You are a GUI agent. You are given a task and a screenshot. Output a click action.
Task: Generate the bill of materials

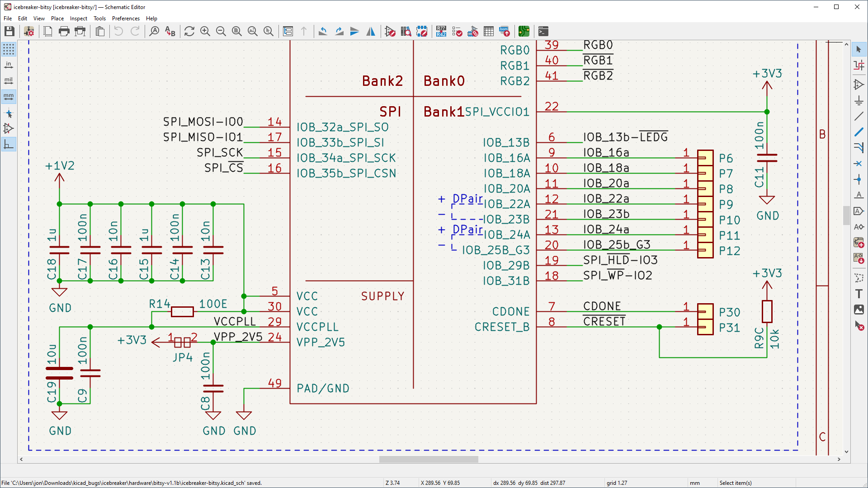click(x=505, y=31)
